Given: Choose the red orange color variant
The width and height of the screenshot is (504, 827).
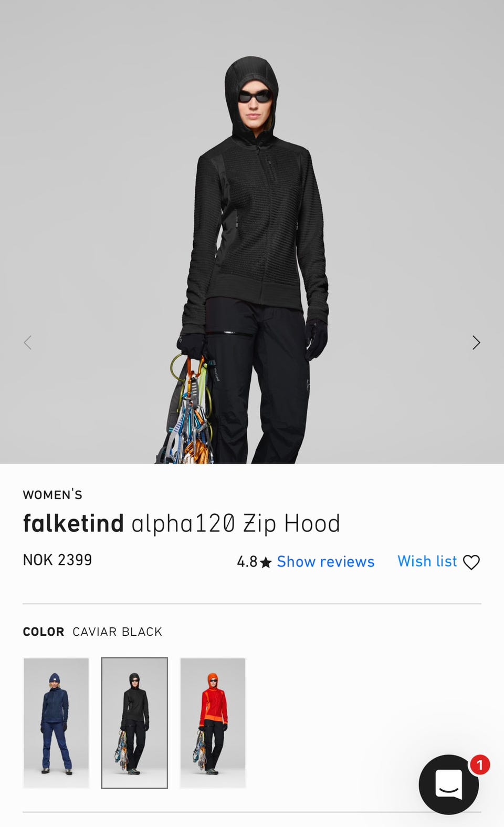Looking at the screenshot, I should 213,723.
